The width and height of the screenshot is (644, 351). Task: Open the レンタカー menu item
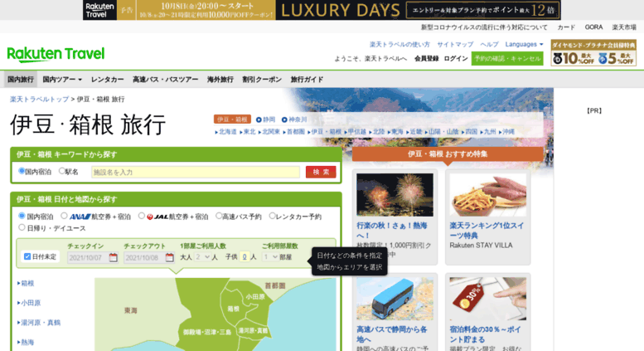(107, 80)
